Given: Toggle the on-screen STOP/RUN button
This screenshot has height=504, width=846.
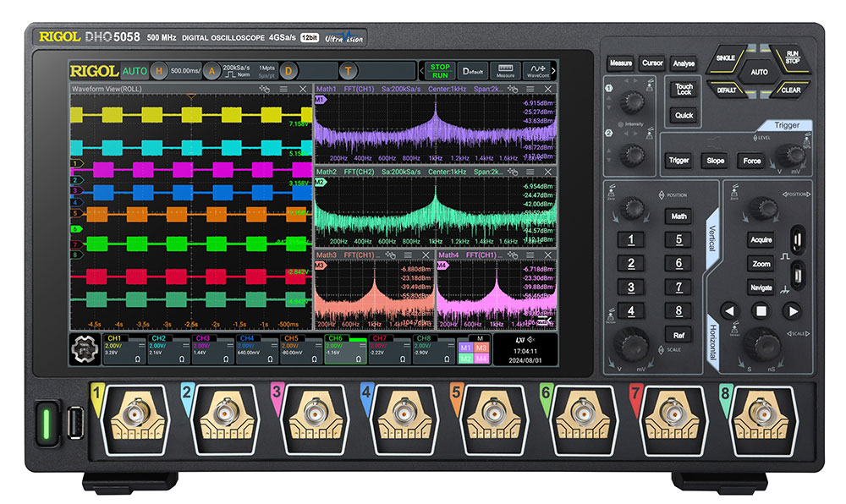Looking at the screenshot, I should pyautogui.click(x=439, y=70).
